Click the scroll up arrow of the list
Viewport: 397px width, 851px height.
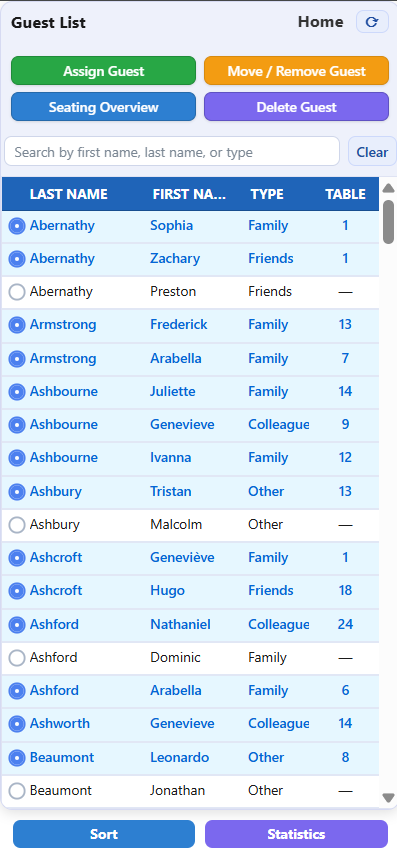click(388, 188)
